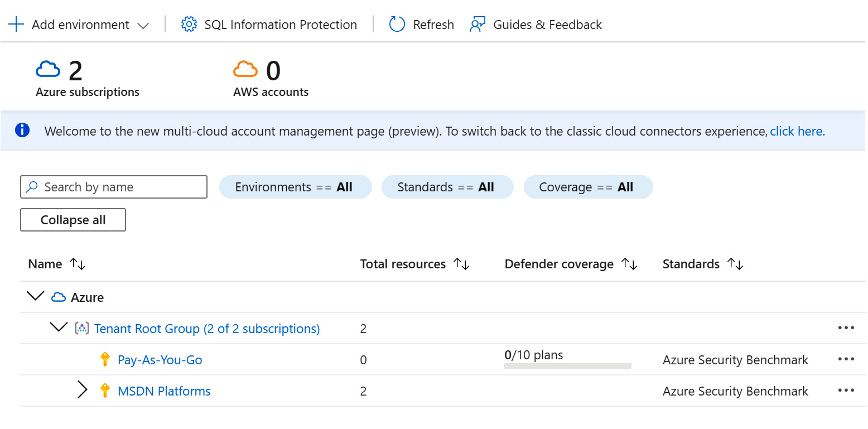Select the AWS accounts count 0
This screenshot has height=429, width=868.
pos(273,71)
